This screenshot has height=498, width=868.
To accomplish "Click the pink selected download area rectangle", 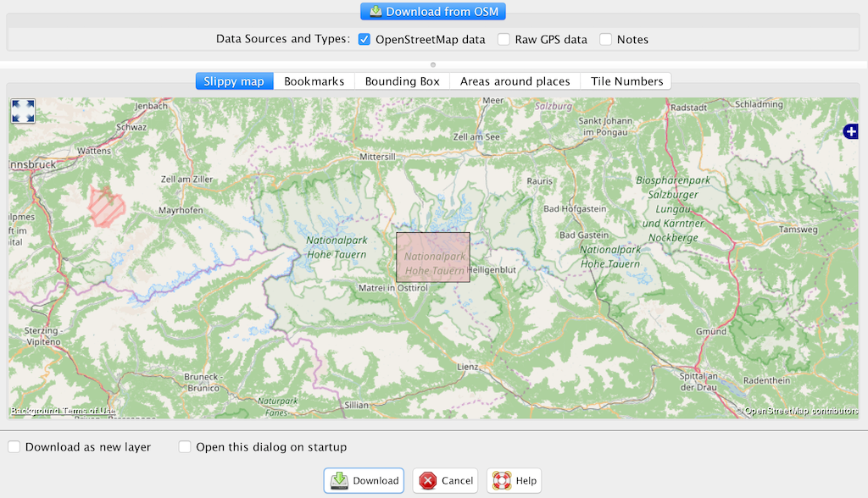I will 432,257.
